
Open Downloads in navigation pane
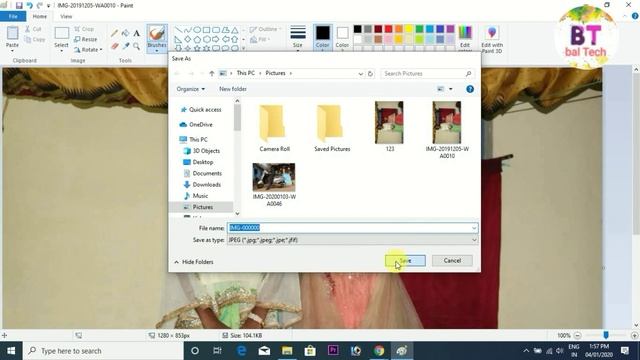coord(202,184)
